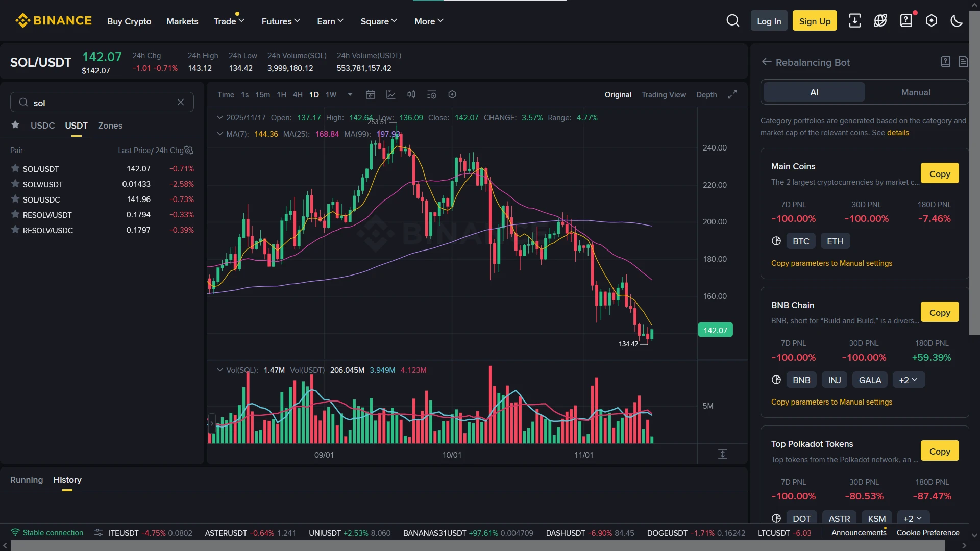Expand the +2 tokens in Top Polkadot card

coord(913,518)
